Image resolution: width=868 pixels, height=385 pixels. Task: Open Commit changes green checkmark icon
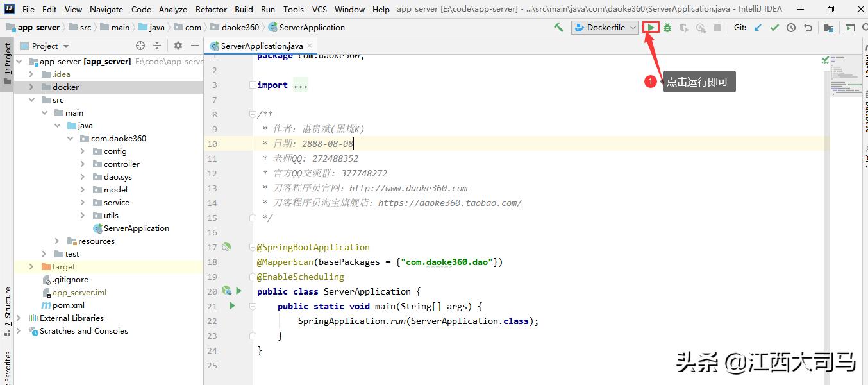774,27
